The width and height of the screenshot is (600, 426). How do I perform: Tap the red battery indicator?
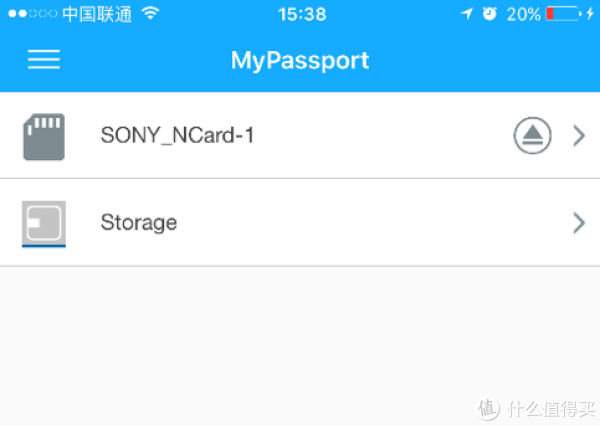coord(562,14)
